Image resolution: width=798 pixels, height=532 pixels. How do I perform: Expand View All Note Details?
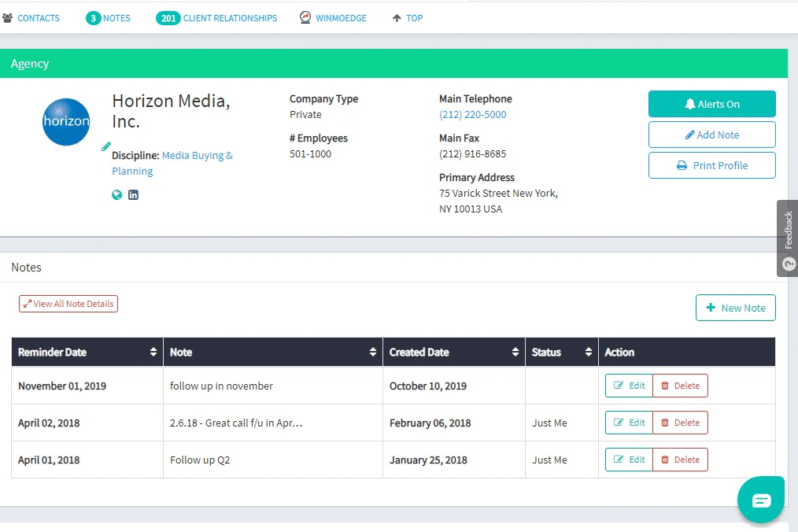pyautogui.click(x=68, y=304)
